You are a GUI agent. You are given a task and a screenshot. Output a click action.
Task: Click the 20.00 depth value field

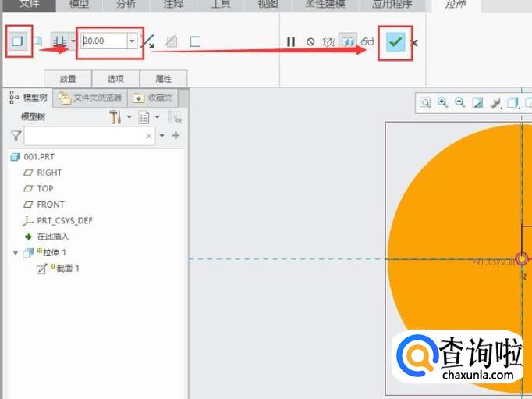tap(105, 41)
